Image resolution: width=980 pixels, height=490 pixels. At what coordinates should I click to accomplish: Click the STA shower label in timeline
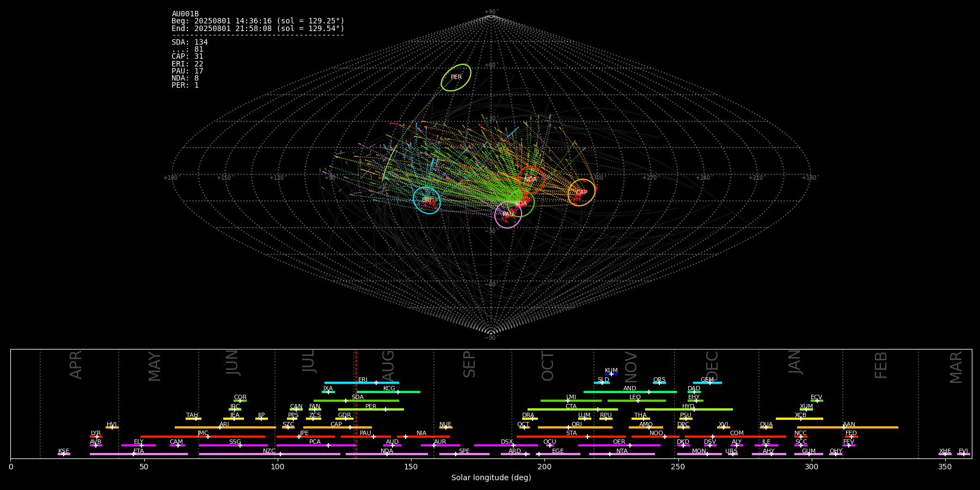571,433
